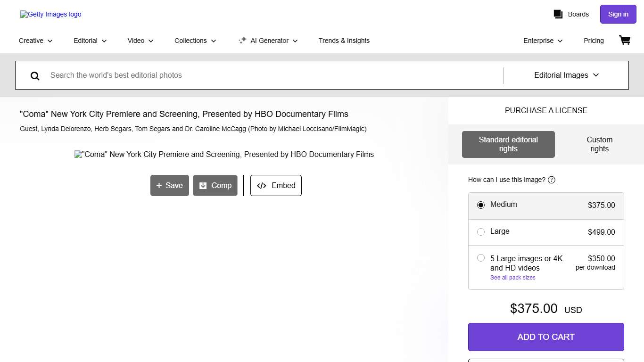
Task: Click the Sign in button
Action: 618,14
